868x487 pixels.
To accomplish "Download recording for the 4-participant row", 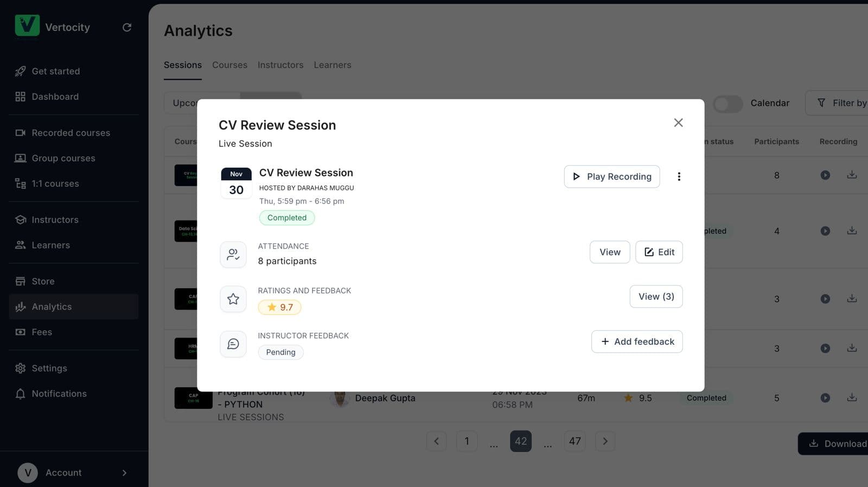I will 852,231.
